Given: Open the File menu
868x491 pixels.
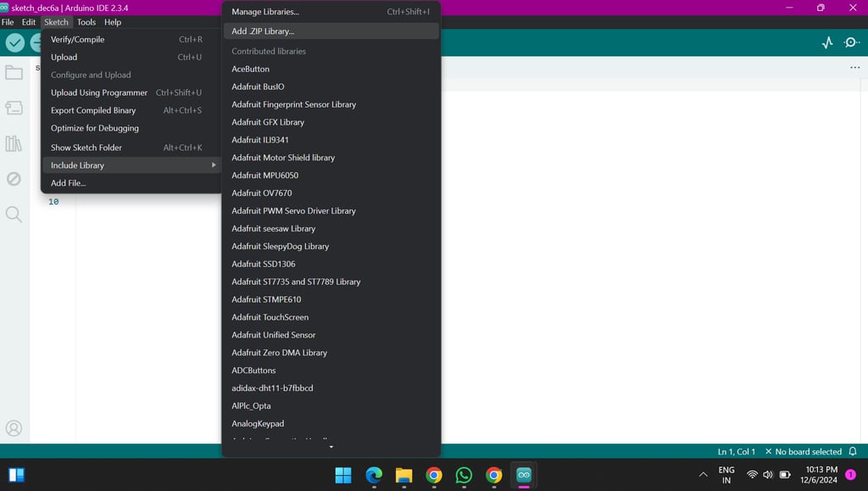Looking at the screenshot, I should (8, 22).
